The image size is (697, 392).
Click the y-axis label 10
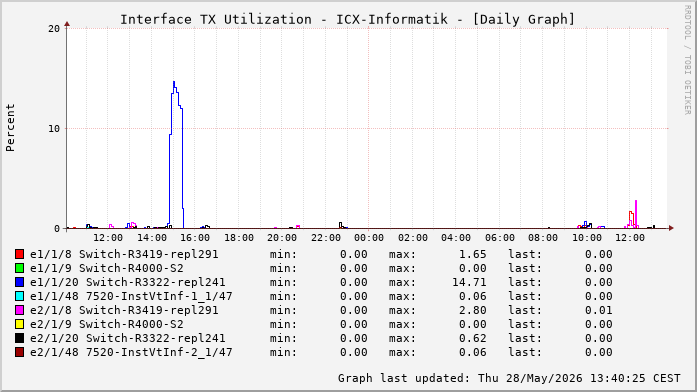point(54,129)
